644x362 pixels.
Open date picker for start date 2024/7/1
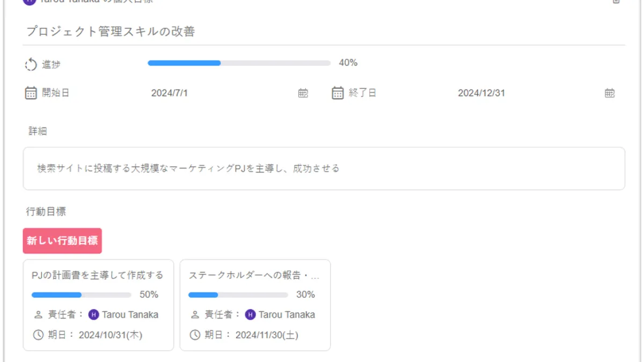coord(303,93)
